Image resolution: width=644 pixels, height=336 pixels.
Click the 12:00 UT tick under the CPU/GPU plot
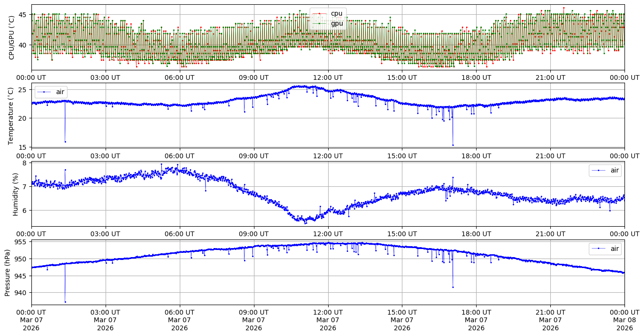[328, 77]
